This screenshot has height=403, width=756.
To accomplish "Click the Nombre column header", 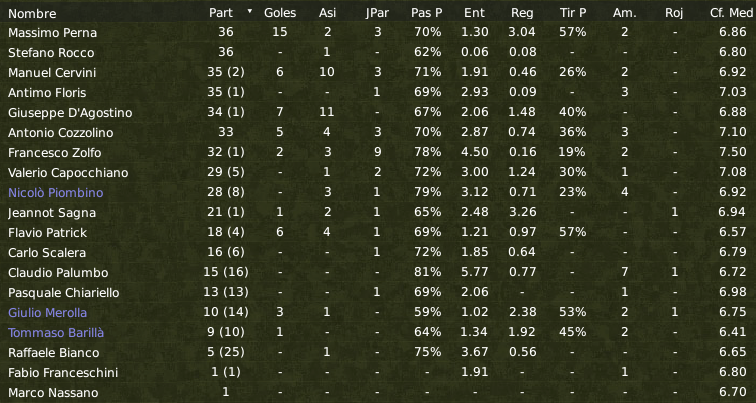I will tap(32, 13).
